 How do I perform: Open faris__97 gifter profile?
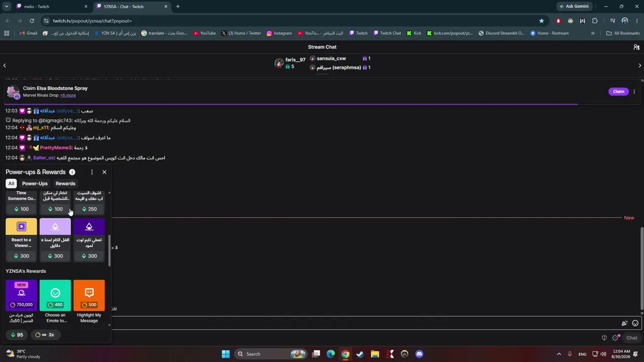295,59
